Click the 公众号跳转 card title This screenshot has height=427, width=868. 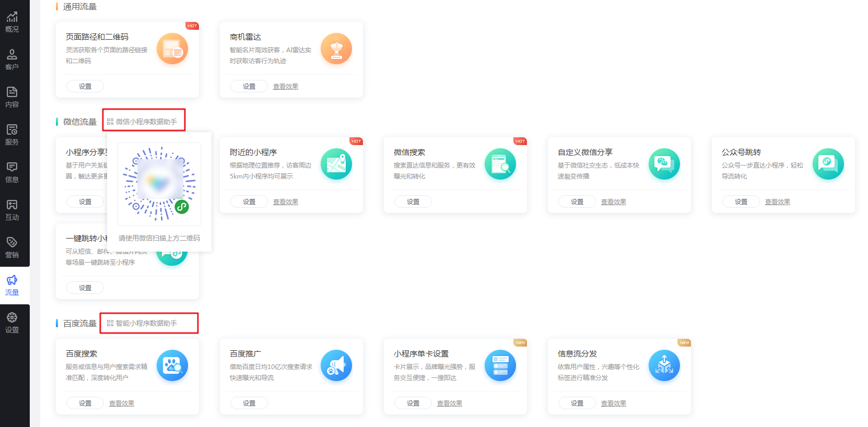(741, 152)
